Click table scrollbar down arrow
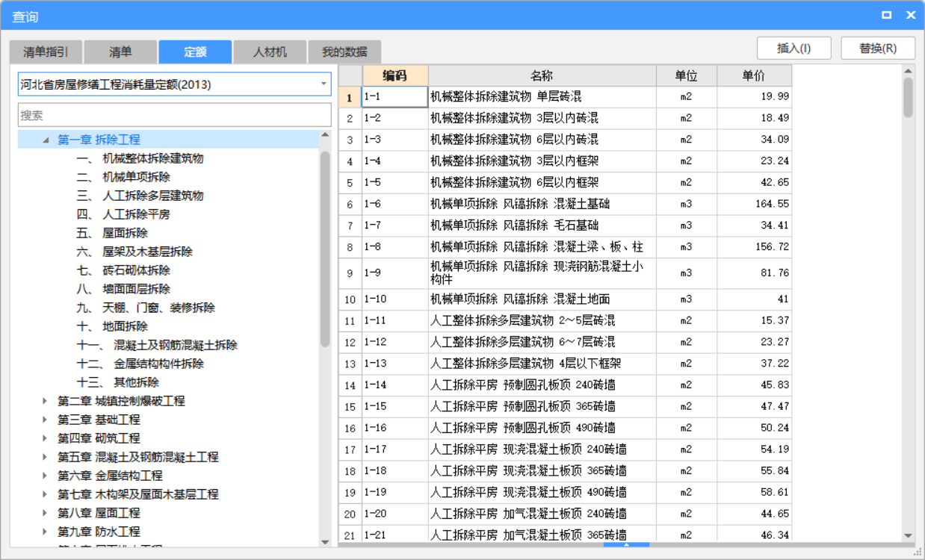 click(x=908, y=535)
